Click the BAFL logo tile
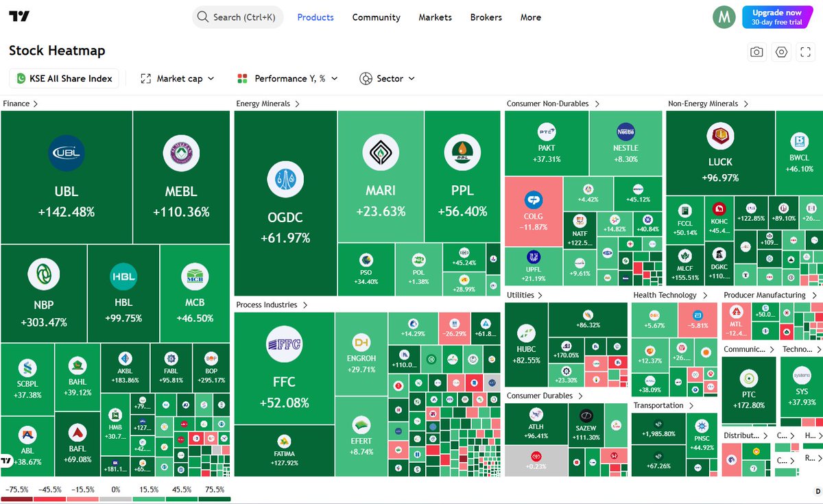The height and width of the screenshot is (504, 823). 77,433
